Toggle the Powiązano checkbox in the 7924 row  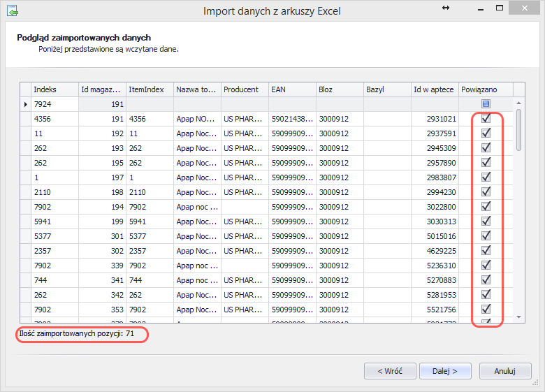486,104
